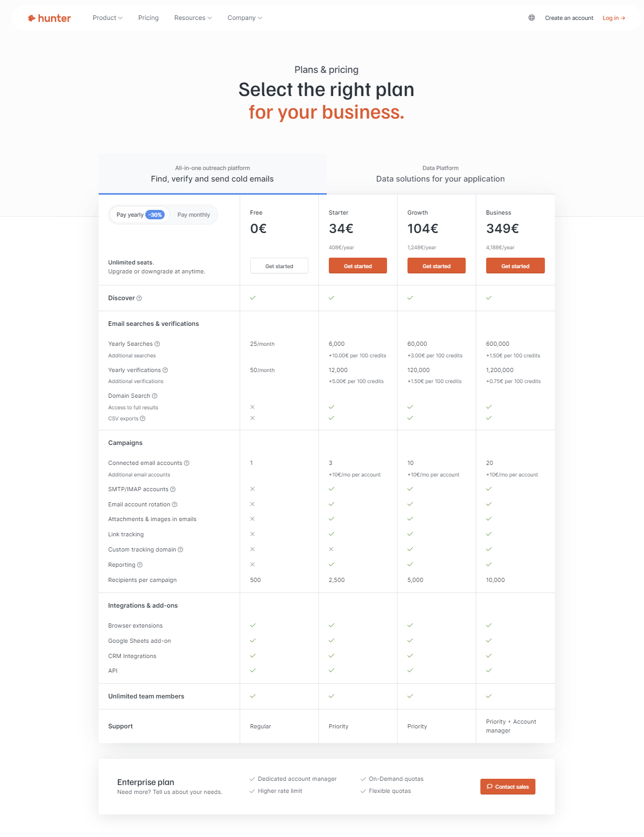Viewport: 644px width, 837px height.
Task: Select the All-in-one outreach platform tab
Action: pyautogui.click(x=212, y=174)
